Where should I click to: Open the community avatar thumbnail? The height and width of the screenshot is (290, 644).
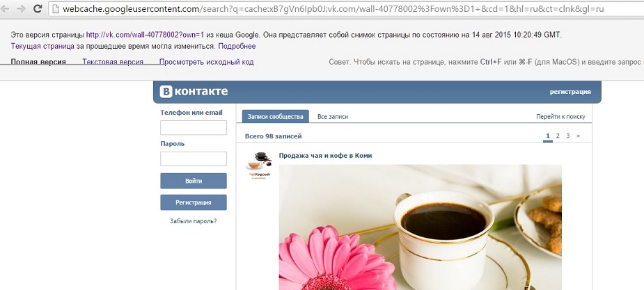(259, 166)
